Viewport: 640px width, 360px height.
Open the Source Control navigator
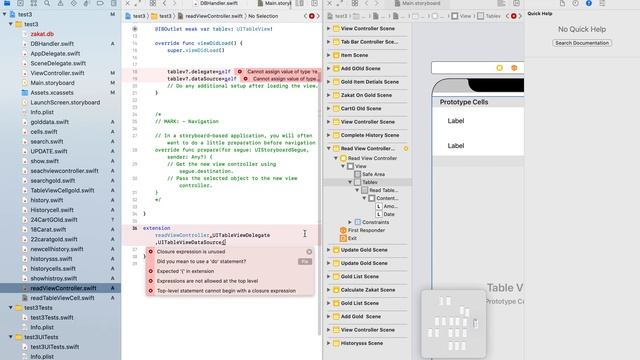[x=20, y=3]
